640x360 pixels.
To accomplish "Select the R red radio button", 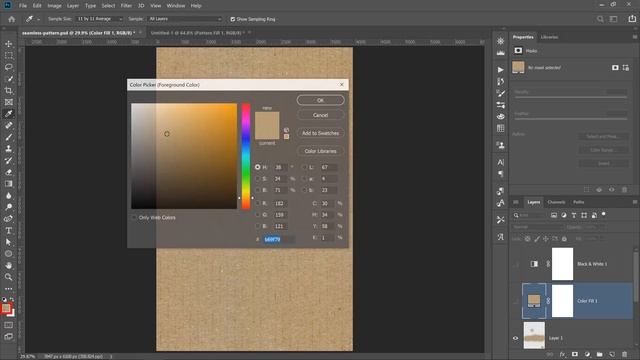I will click(x=258, y=203).
